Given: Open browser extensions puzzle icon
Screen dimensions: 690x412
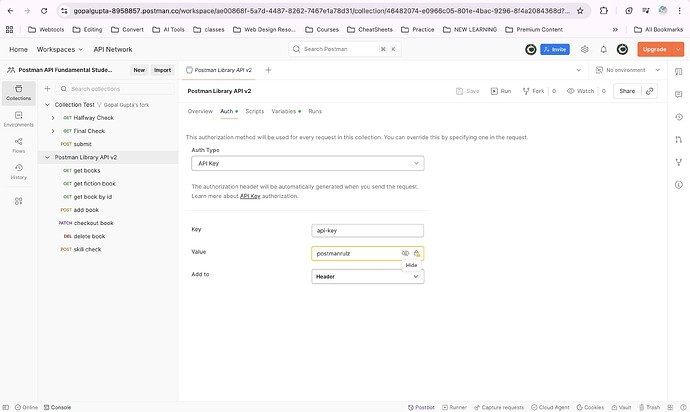Looking at the screenshot, I should click(604, 11).
